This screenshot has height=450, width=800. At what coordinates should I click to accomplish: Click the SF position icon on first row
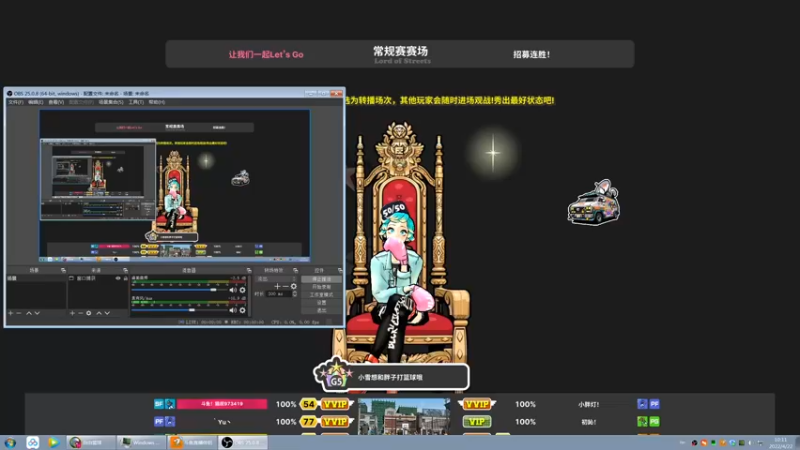159,404
